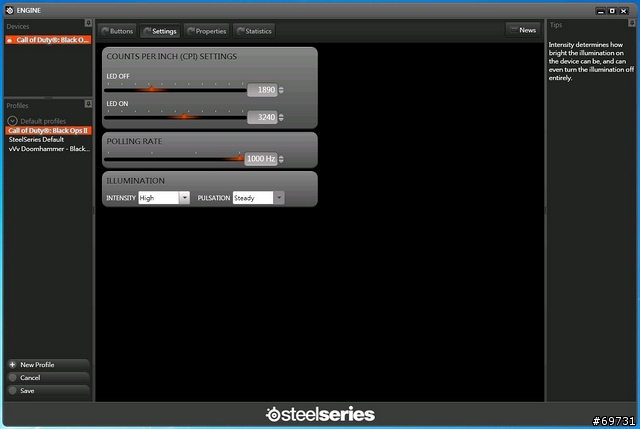Pin the Devices panel

(88, 23)
